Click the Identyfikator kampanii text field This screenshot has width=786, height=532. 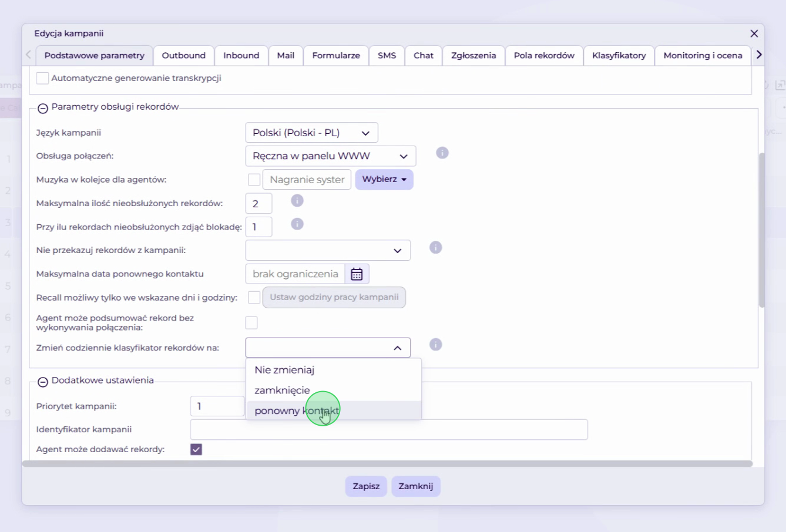pyautogui.click(x=389, y=430)
